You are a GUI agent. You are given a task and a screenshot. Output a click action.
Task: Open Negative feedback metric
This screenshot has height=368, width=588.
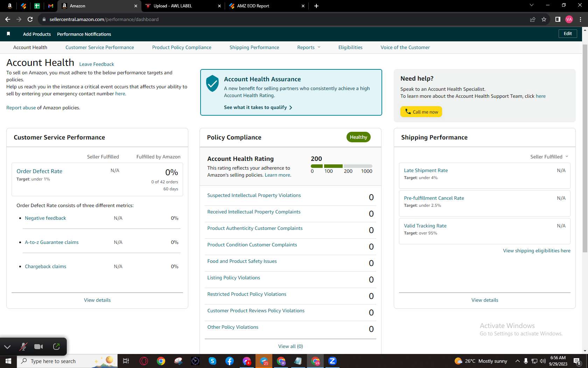pos(45,218)
